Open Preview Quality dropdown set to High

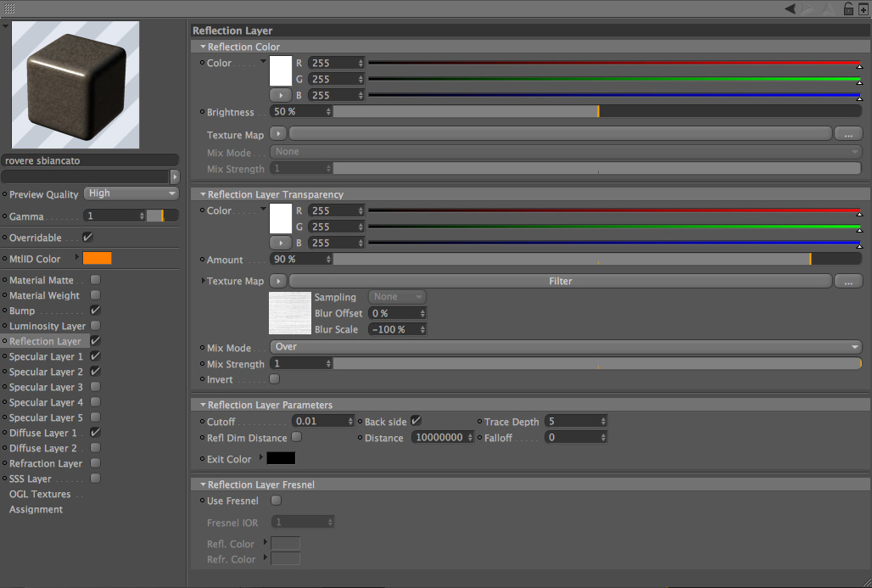point(131,193)
